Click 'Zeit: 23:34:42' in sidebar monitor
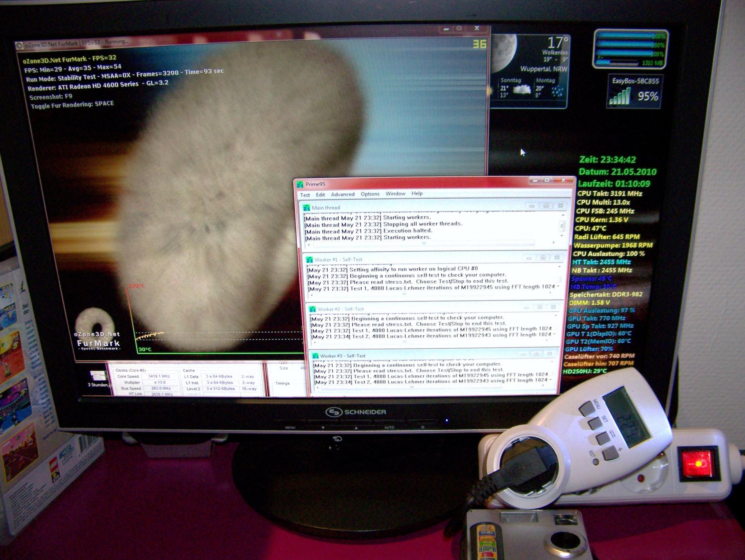745x560 pixels. pyautogui.click(x=608, y=160)
